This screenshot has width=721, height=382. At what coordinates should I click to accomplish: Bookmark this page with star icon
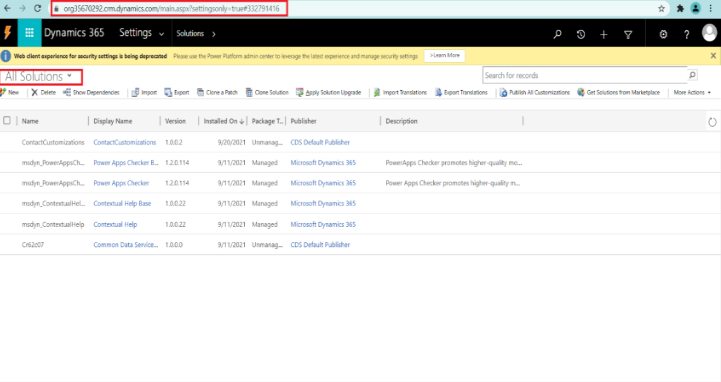tap(661, 8)
